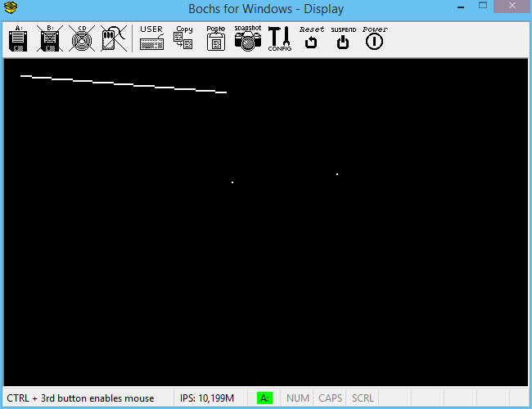Toggle the mouse capture icon
Viewport: 532px width, 409px height.
pyautogui.click(x=114, y=38)
